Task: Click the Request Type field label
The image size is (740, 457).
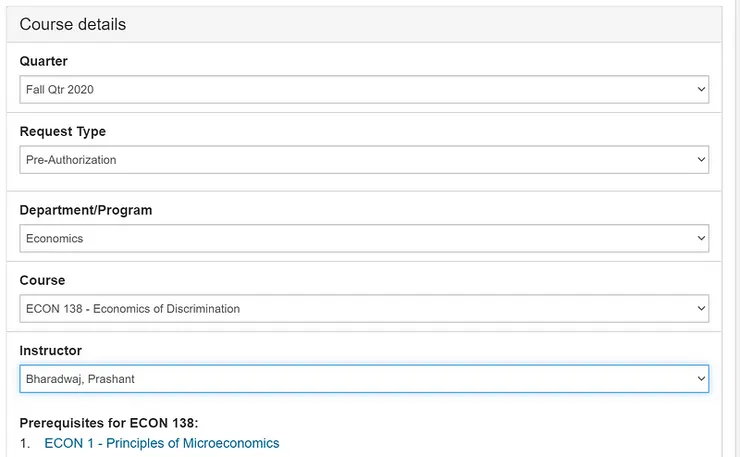Action: pyautogui.click(x=63, y=131)
